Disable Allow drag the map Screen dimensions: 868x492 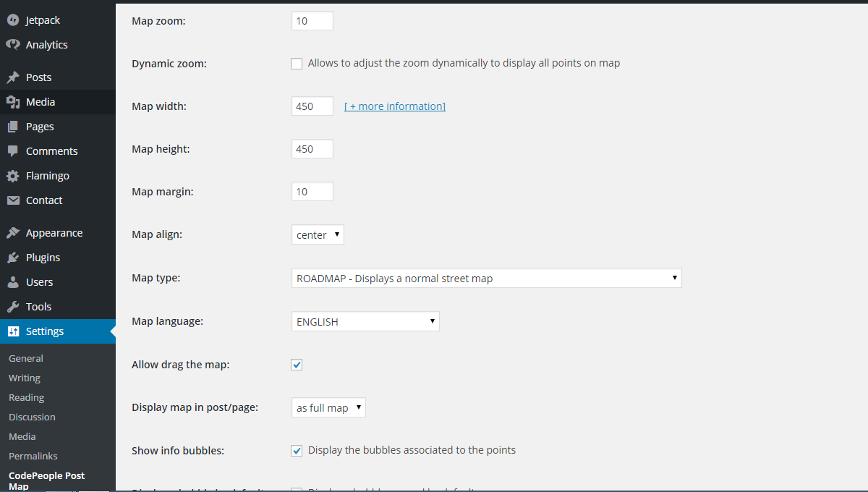pyautogui.click(x=297, y=365)
